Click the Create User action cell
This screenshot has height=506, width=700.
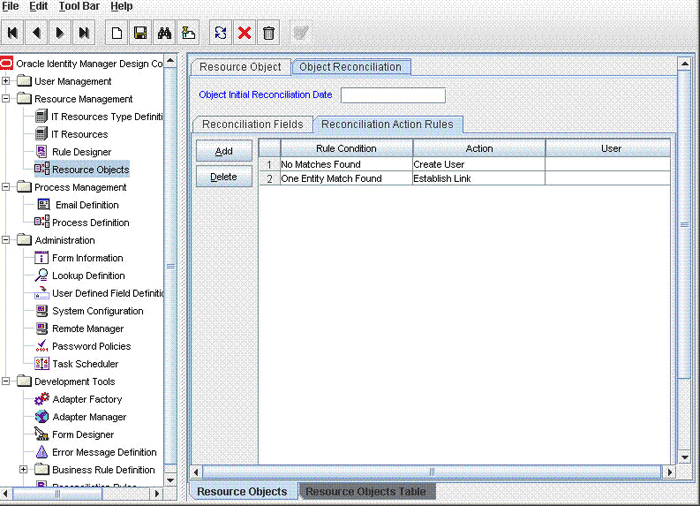[x=479, y=164]
